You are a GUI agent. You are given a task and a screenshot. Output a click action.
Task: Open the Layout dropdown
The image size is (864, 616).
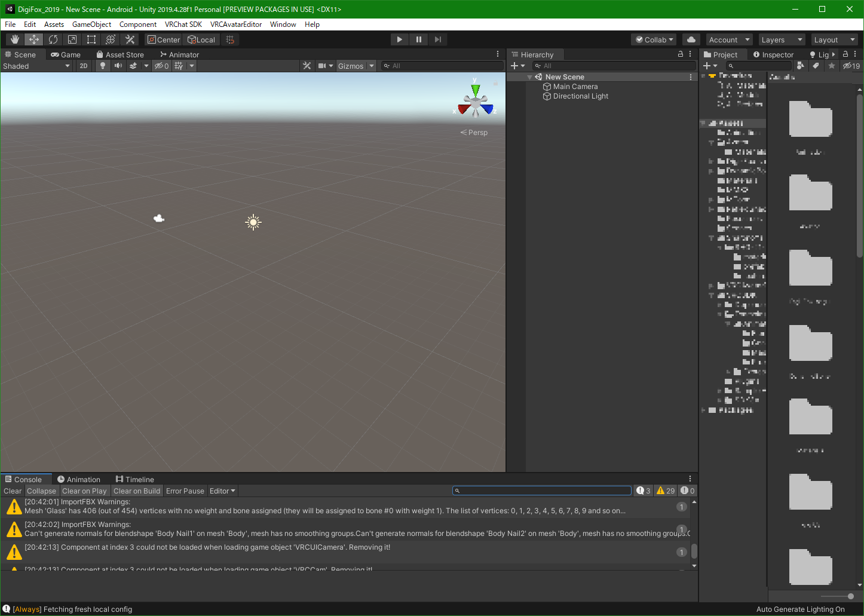click(x=835, y=39)
